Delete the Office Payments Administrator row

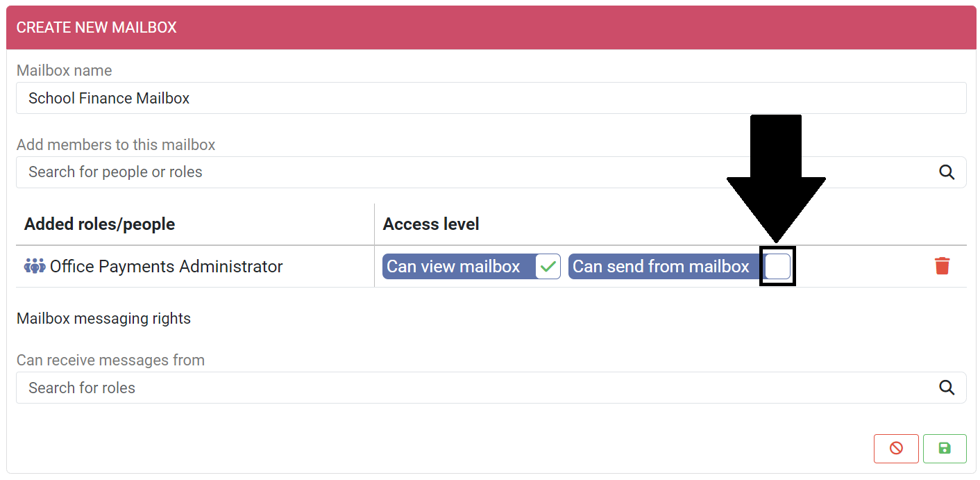click(x=942, y=266)
